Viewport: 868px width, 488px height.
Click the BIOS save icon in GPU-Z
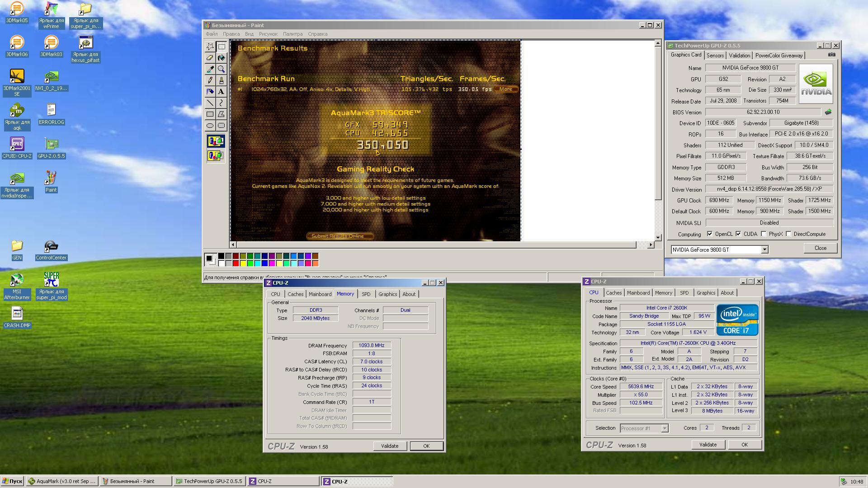tap(828, 112)
